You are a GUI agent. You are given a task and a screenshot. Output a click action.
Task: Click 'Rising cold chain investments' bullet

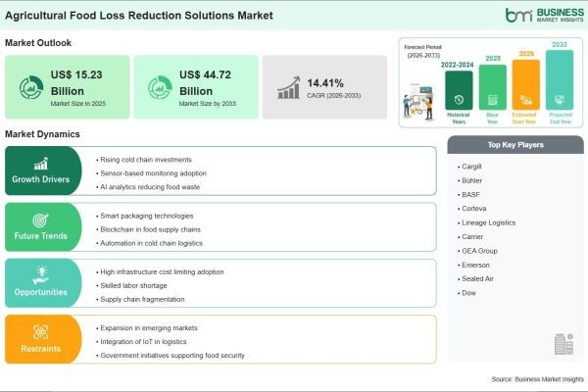(x=144, y=160)
